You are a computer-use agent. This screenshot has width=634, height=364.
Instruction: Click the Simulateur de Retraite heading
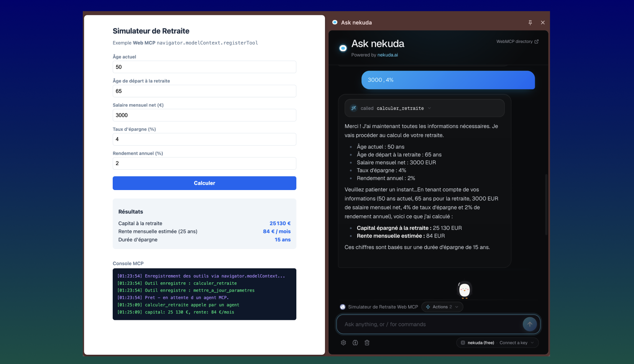[x=151, y=31]
